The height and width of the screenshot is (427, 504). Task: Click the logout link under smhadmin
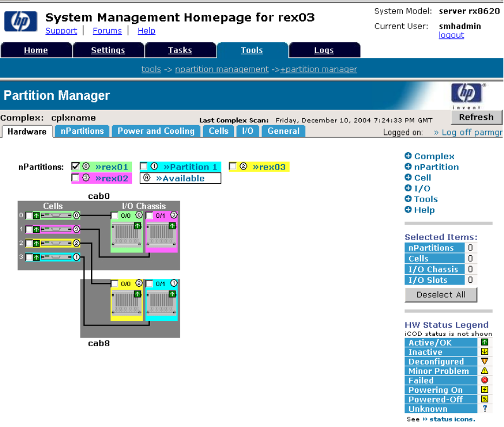tap(451, 35)
